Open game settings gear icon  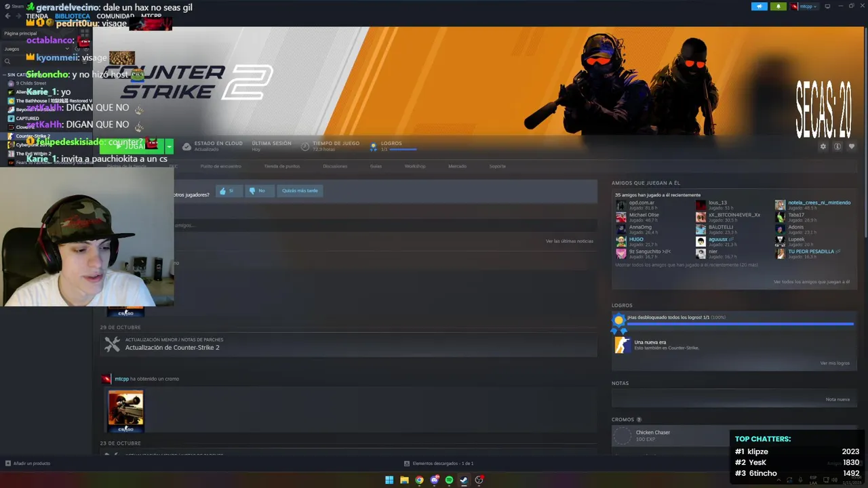[823, 146]
